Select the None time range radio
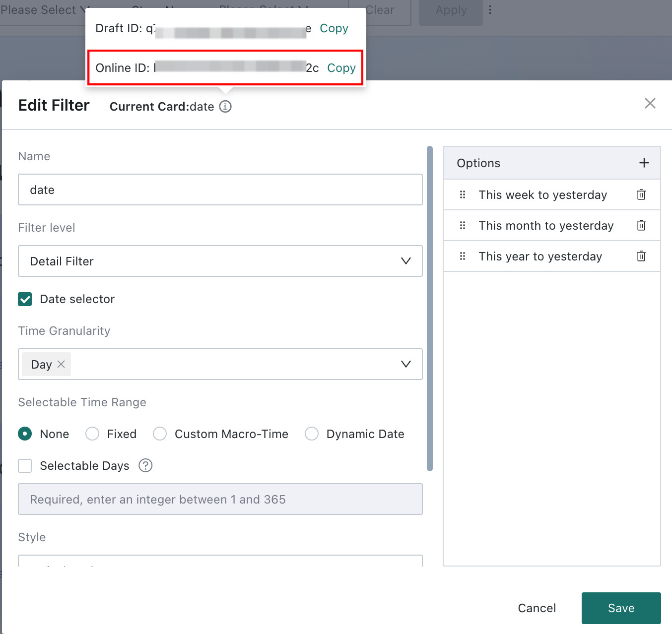The width and height of the screenshot is (672, 634). [x=25, y=434]
